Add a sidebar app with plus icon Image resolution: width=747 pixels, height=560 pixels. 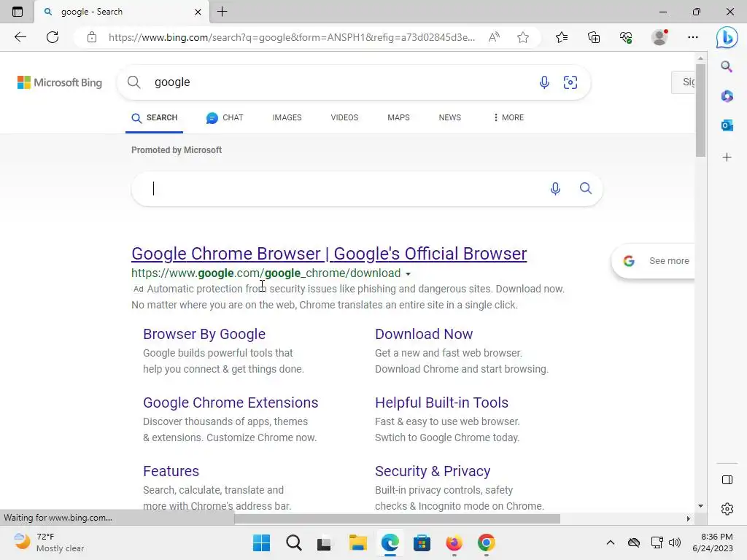click(727, 157)
